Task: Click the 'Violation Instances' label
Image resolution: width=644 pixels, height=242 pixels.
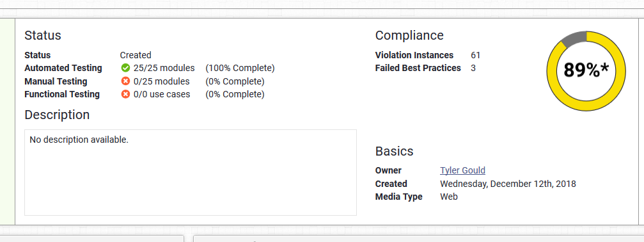Action: [414, 55]
